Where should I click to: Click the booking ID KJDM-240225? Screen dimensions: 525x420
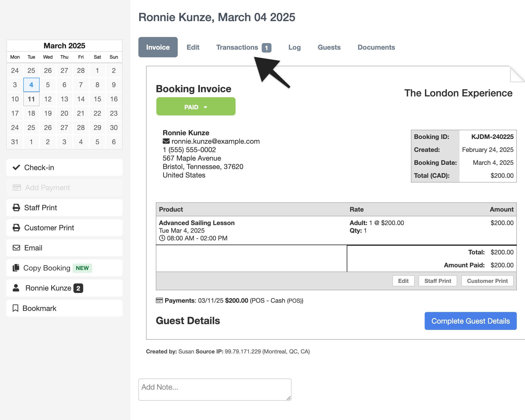492,137
